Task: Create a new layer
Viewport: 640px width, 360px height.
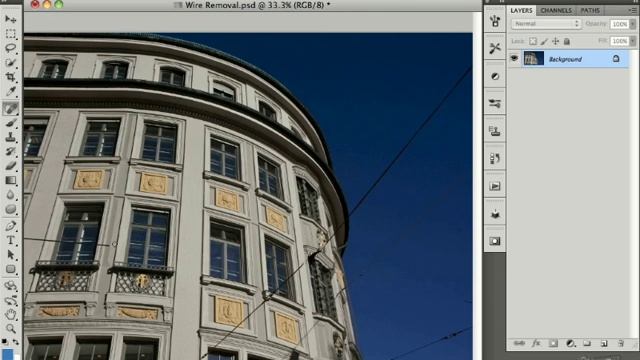Action: (604, 344)
